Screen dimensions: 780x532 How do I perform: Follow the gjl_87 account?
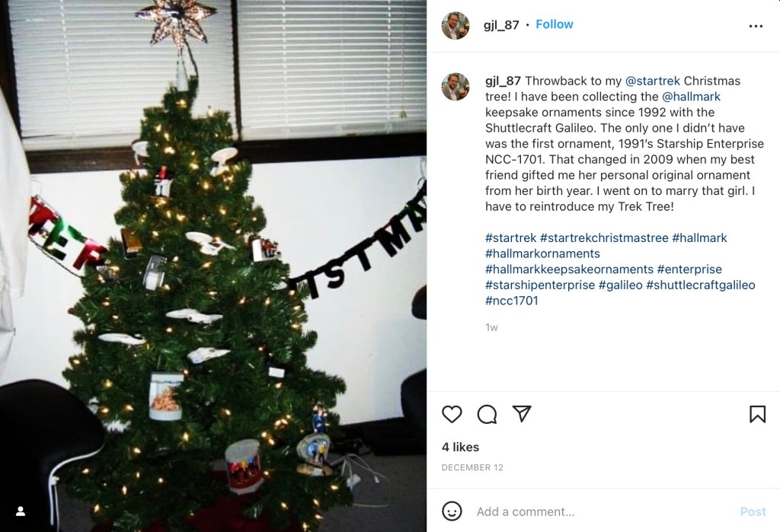point(555,24)
